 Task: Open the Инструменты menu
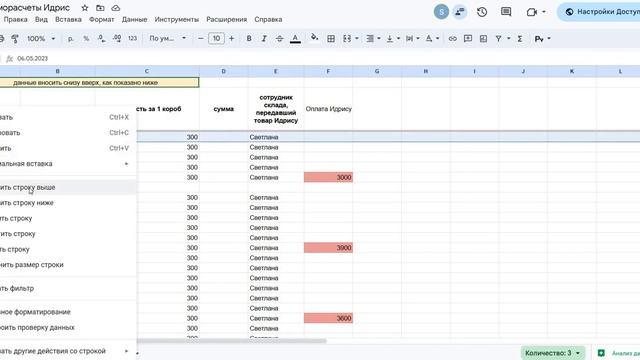pos(177,19)
